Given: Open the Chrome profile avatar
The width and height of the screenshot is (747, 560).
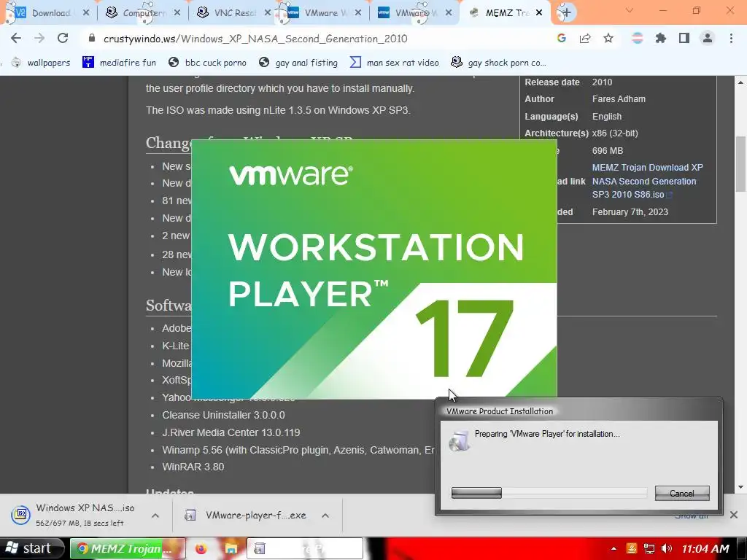Looking at the screenshot, I should (708, 38).
